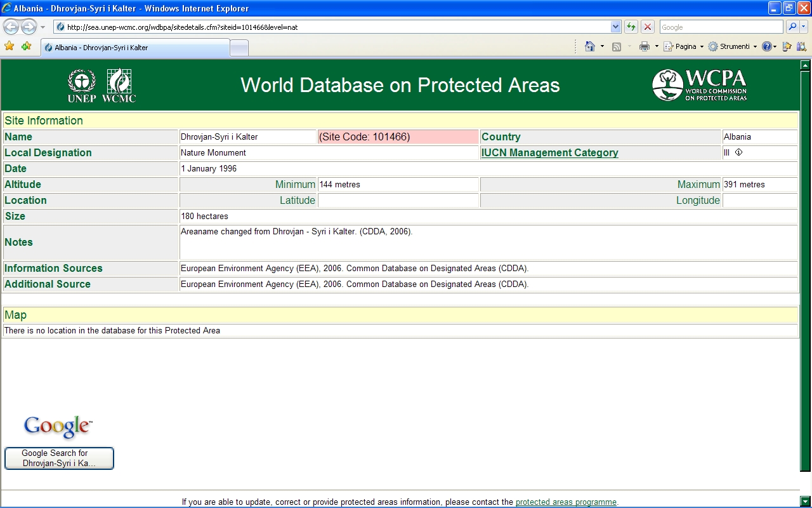Viewport: 812px width, 508px height.
Task: Click the minimum altitude 144 metres
Action: (x=339, y=184)
